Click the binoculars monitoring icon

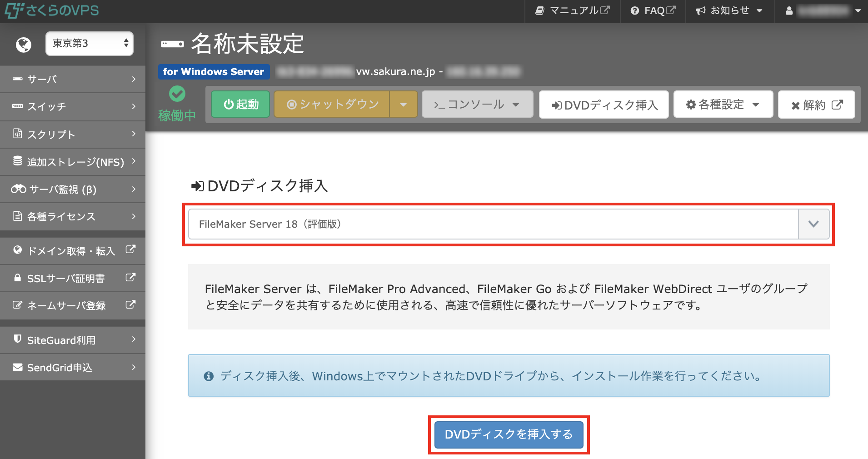tap(19, 189)
